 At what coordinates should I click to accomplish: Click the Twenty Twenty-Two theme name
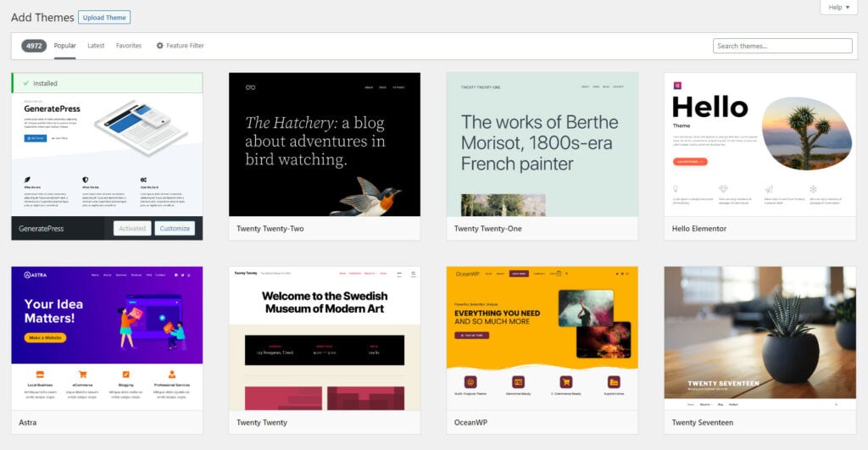click(x=270, y=229)
